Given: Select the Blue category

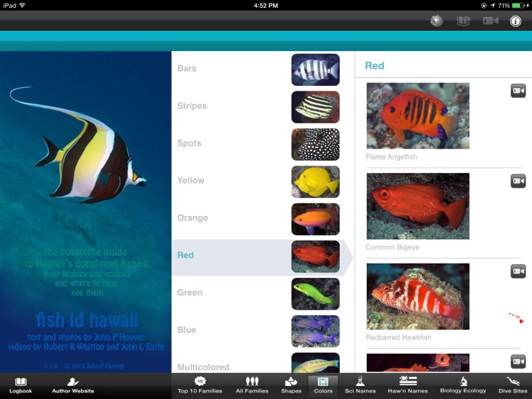Looking at the screenshot, I should click(263, 331).
